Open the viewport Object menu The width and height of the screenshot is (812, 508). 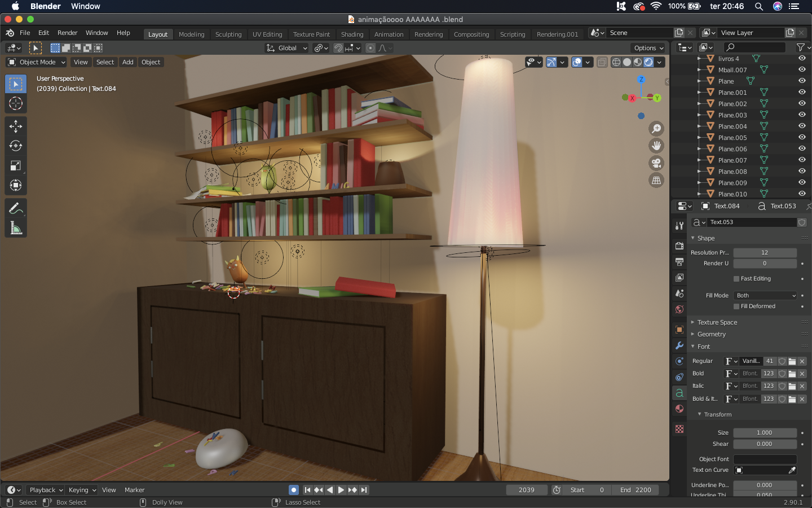151,62
